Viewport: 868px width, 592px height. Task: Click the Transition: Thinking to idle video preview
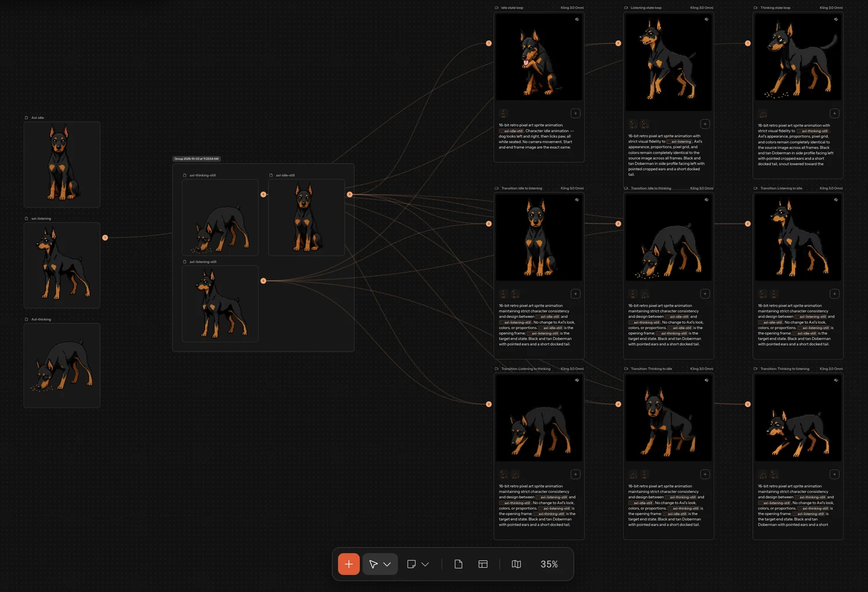click(x=669, y=417)
